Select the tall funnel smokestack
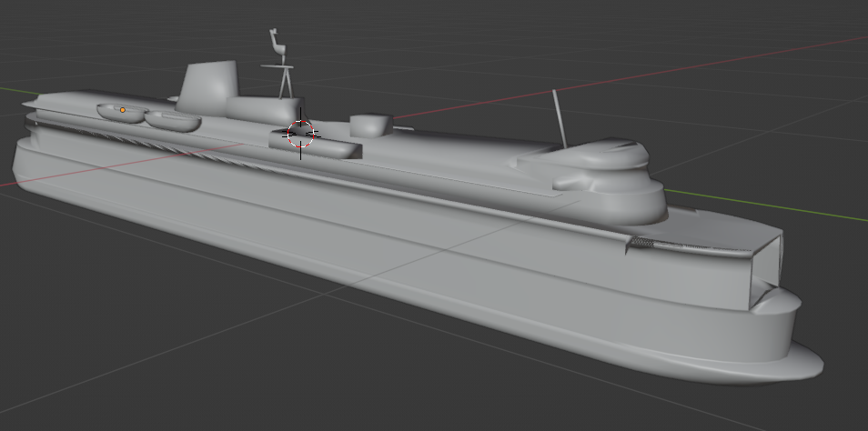Viewport: 868px width, 431px height. pos(208,87)
